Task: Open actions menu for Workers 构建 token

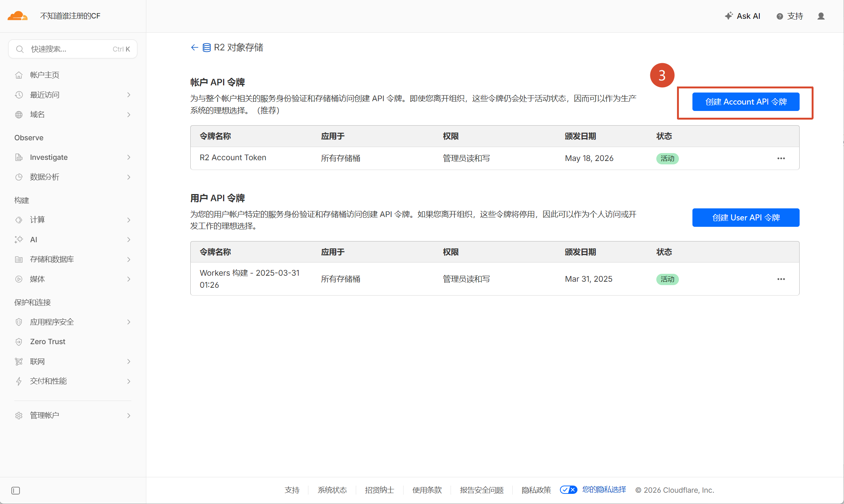Action: 781,279
